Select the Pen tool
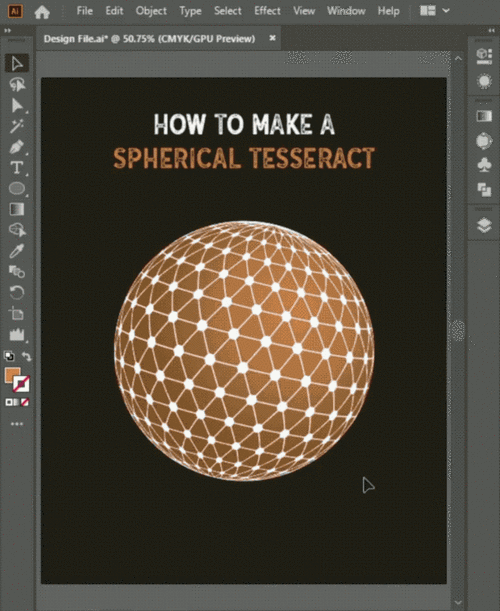Screen dimensions: 500x611 (17, 147)
